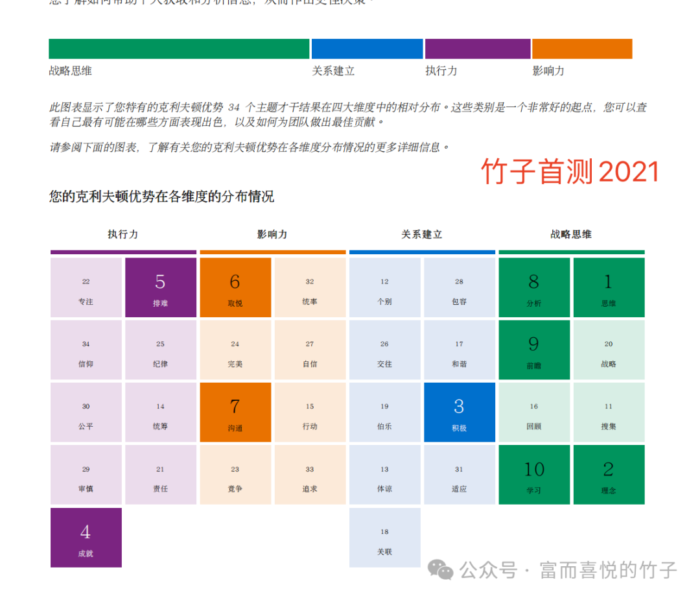The height and width of the screenshot is (598, 700).
Task: Select the 10 学习 green tile
Action: click(534, 475)
